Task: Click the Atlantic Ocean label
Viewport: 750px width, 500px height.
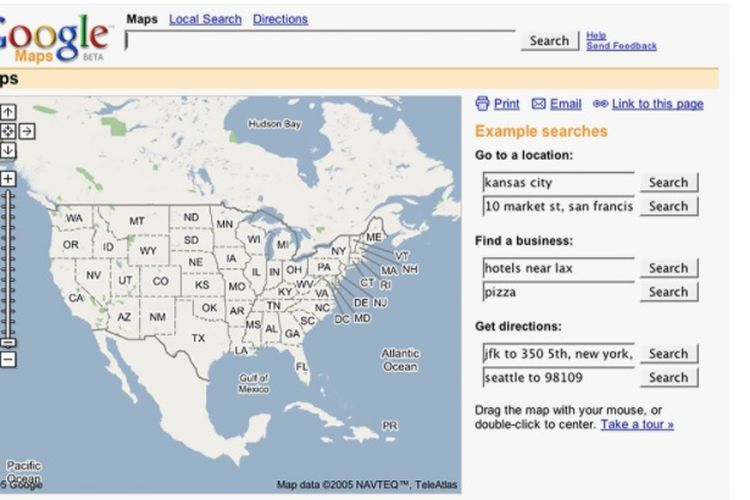Action: 400,360
